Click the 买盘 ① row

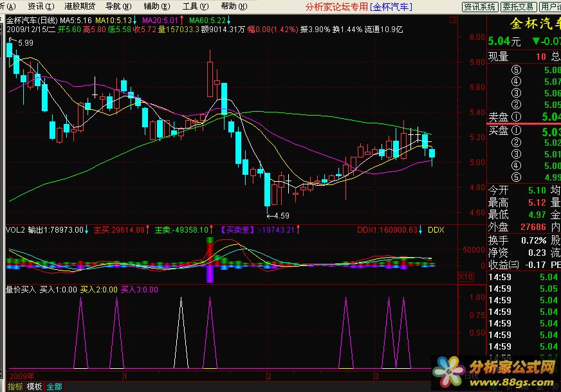[x=524, y=131]
